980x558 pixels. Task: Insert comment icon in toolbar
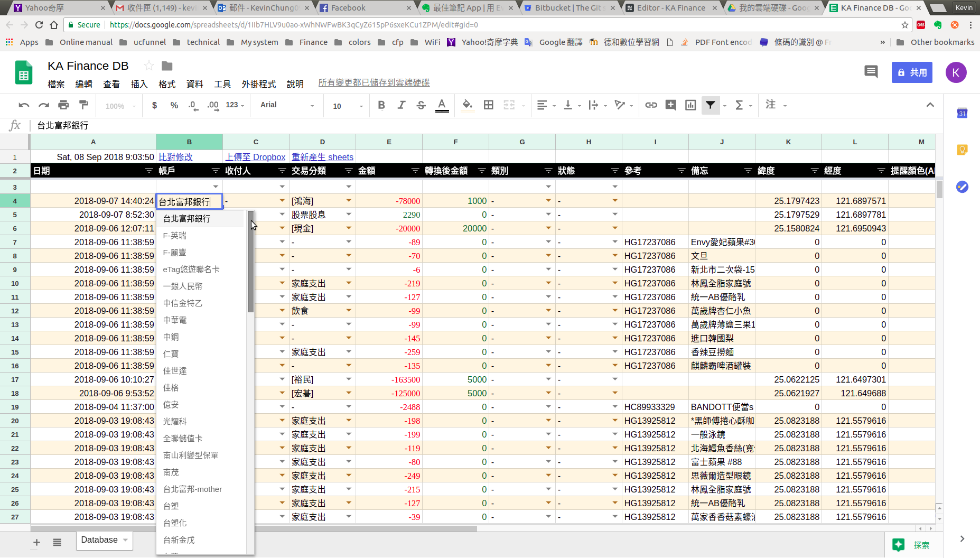pos(670,105)
